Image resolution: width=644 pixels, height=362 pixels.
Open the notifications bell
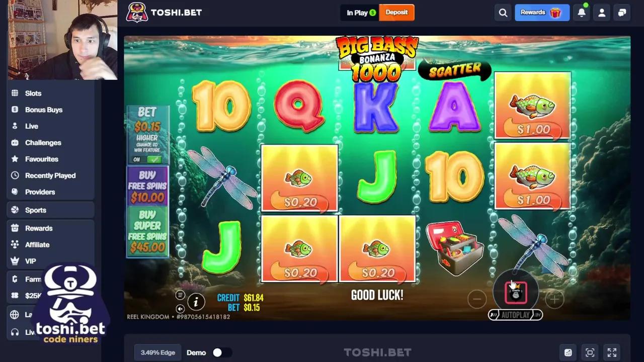[x=582, y=13]
